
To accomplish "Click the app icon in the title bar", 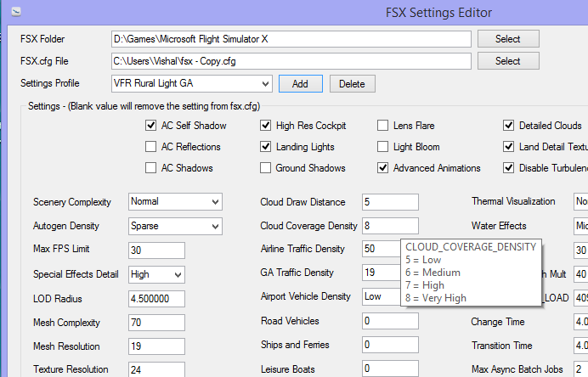I will 16,12.
